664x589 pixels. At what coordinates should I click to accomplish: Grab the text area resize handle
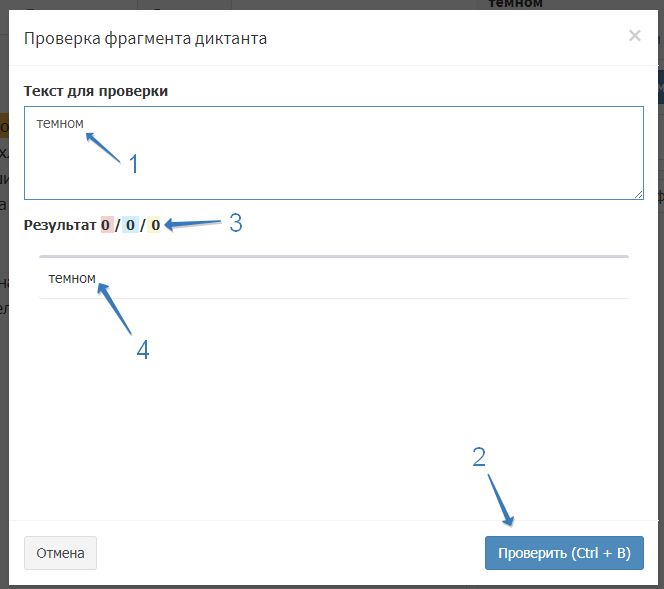pos(638,194)
